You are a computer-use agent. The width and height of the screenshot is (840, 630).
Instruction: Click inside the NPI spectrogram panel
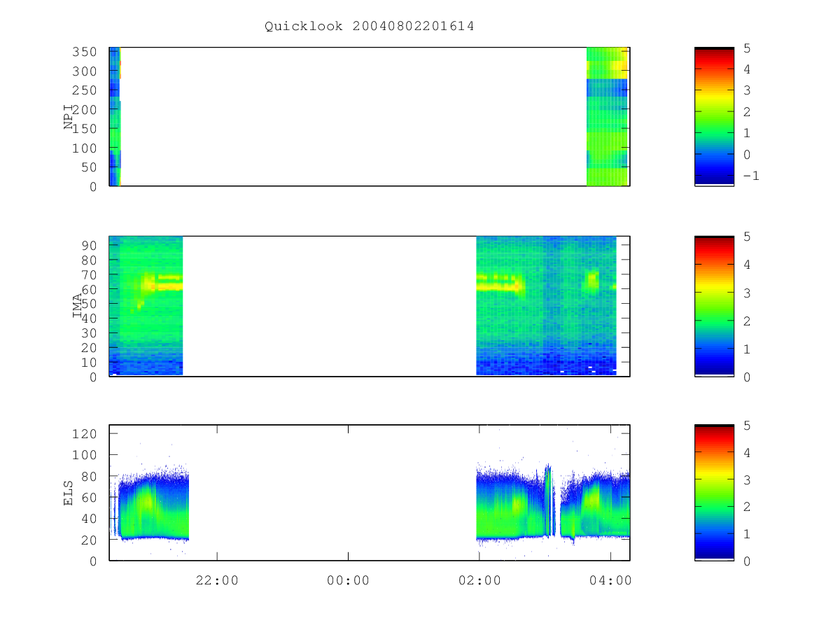pos(370,117)
